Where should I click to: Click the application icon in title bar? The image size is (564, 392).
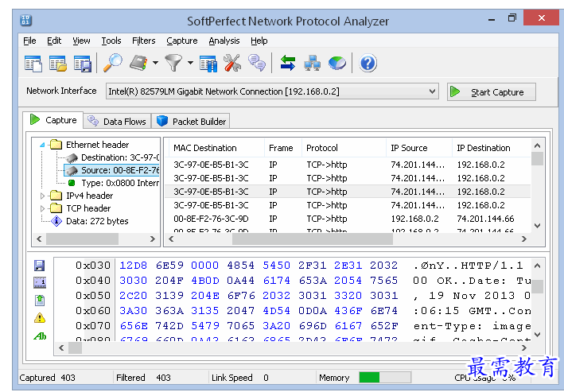26,20
